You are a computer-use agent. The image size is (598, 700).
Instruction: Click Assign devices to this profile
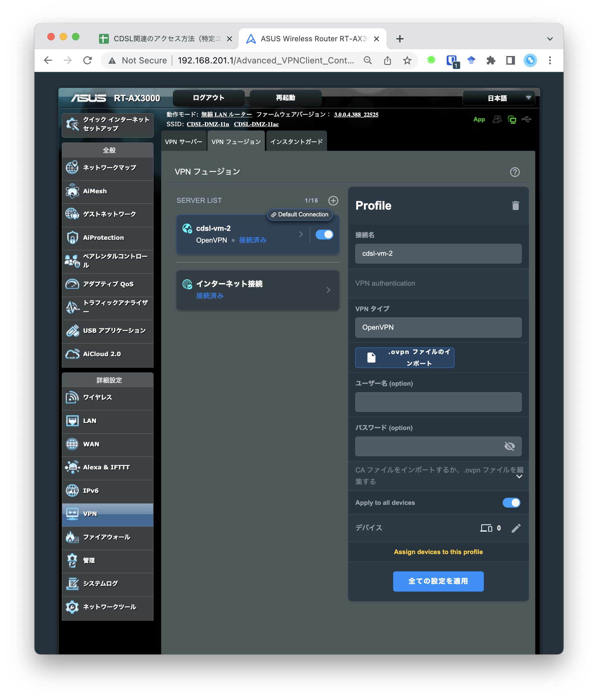pos(438,552)
